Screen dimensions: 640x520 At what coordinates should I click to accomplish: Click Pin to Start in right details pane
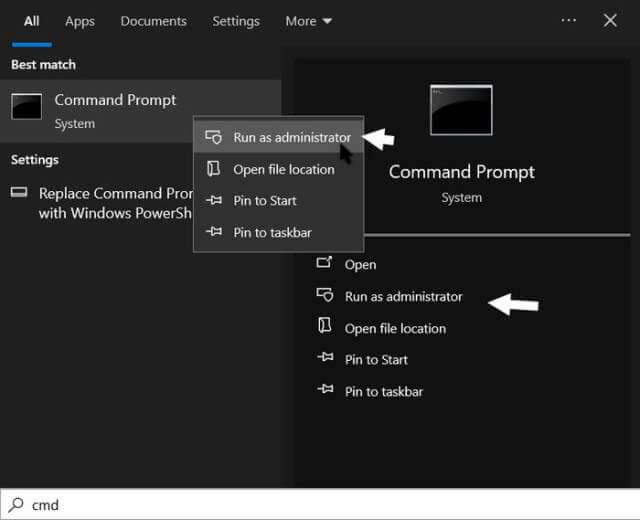376,360
